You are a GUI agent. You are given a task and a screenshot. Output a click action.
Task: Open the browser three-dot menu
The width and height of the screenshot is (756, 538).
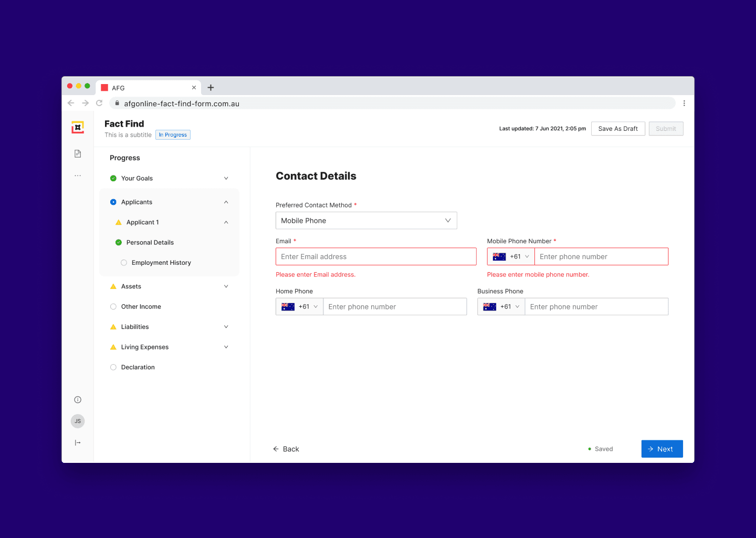point(684,103)
